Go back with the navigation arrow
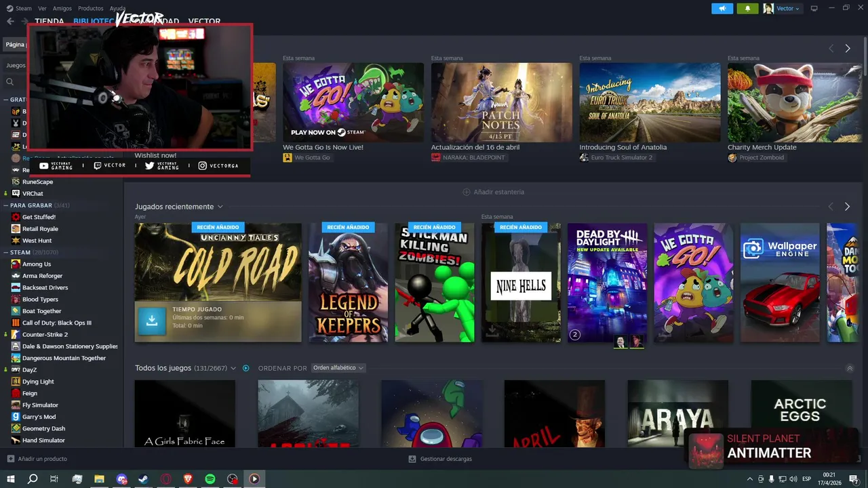The width and height of the screenshot is (868, 488). tap(10, 21)
